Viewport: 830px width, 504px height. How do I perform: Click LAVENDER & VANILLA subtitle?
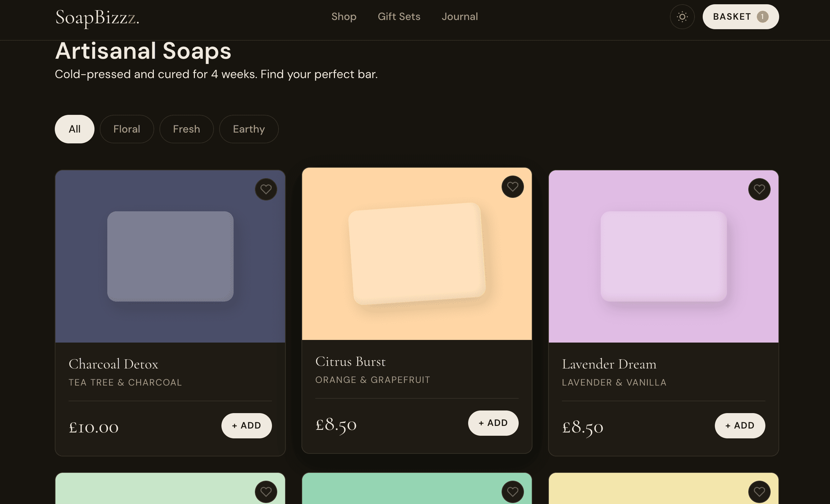point(614,382)
